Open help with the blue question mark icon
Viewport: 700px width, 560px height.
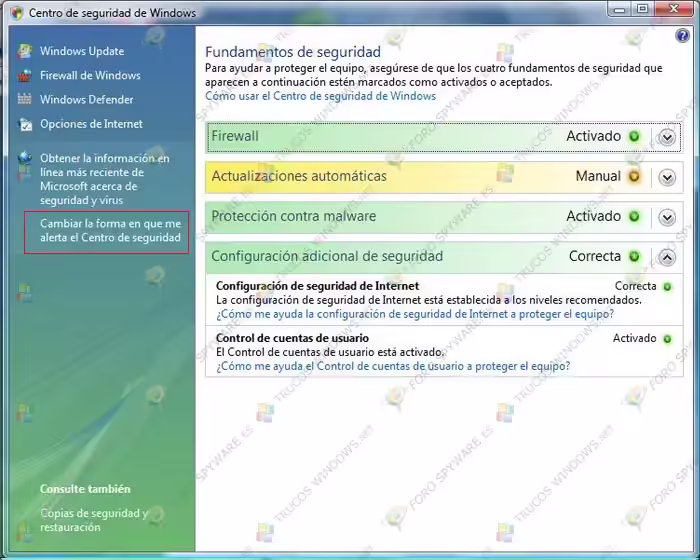pos(682,35)
